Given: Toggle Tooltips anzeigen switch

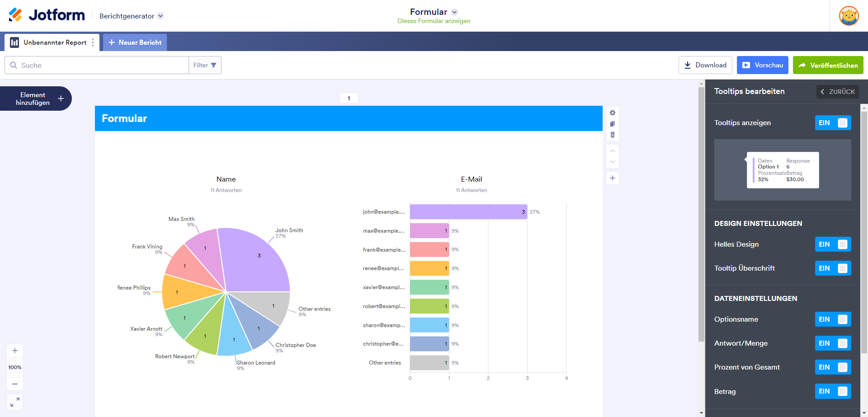Looking at the screenshot, I should pos(833,123).
